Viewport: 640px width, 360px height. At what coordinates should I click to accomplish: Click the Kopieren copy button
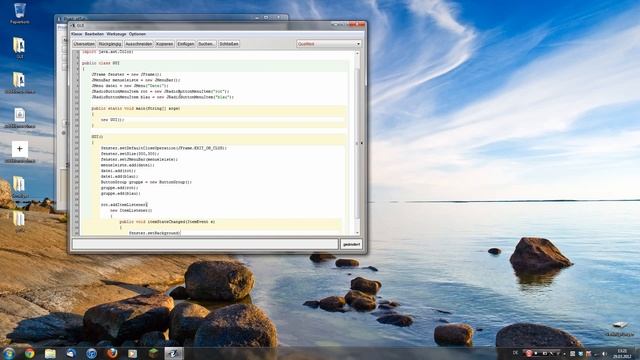tap(164, 44)
